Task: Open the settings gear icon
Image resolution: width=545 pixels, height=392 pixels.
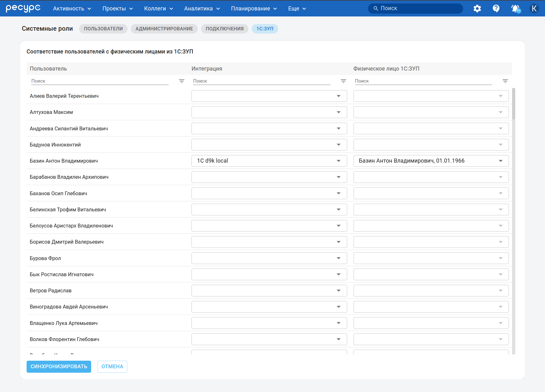Action: (477, 9)
